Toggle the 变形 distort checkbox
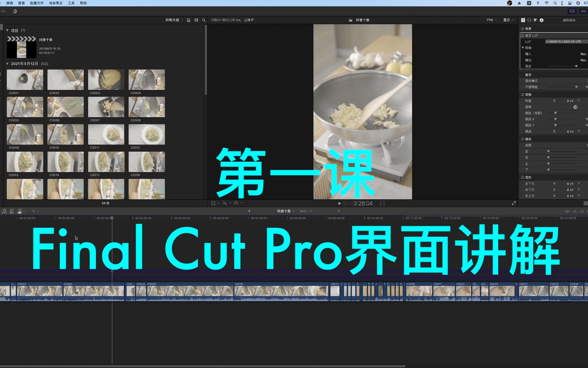The image size is (588, 368). [523, 178]
